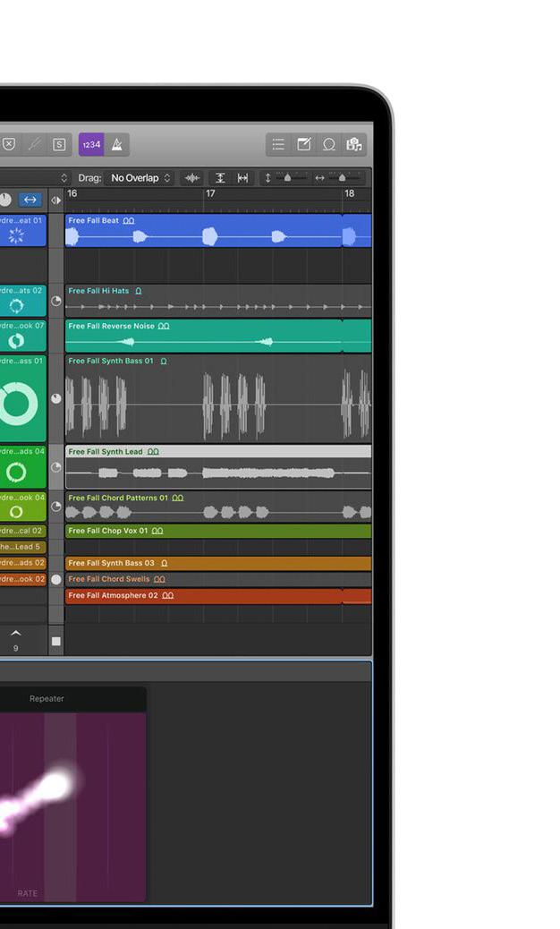This screenshot has height=929, width=560.
Task: Click divider status icon on Chord Patterns row
Action: [56, 507]
